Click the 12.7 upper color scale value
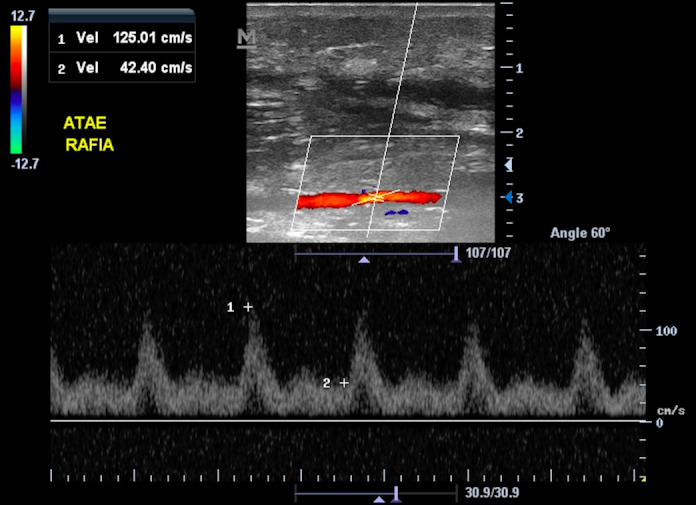The width and height of the screenshot is (696, 505). pyautogui.click(x=23, y=16)
